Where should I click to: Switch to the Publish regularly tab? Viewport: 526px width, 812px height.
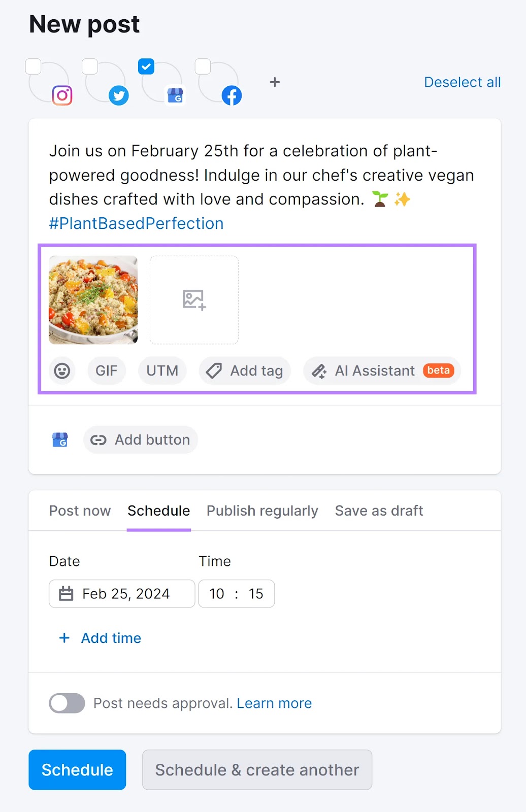pos(262,511)
